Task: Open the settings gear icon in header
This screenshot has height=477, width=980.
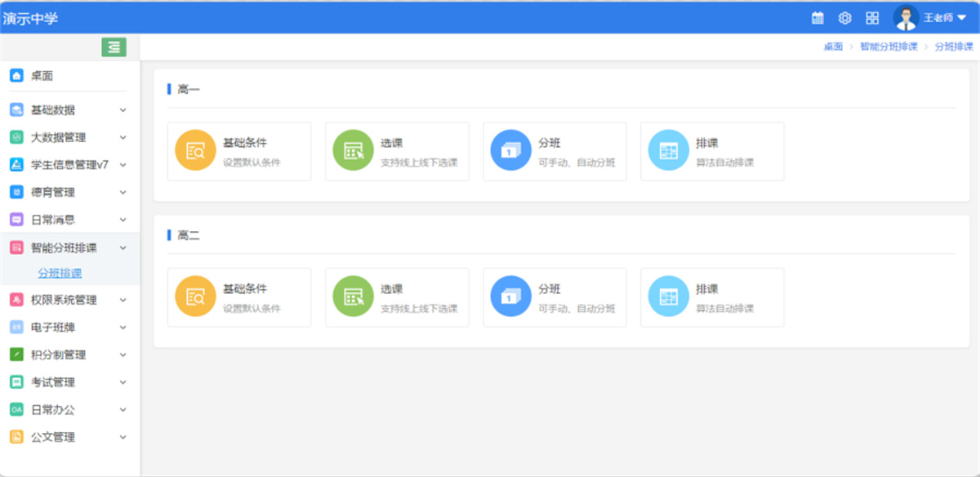Action: pyautogui.click(x=845, y=18)
